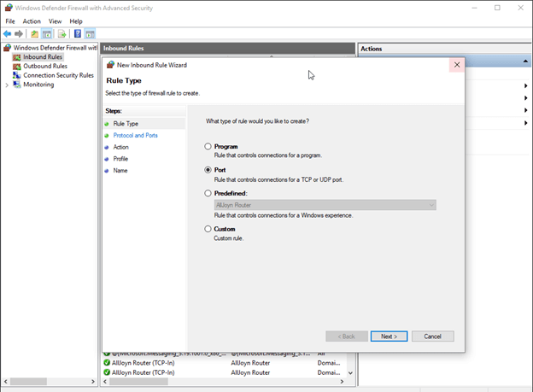Click left pane scrollbar left arrow
The width and height of the screenshot is (533, 392).
[x=5, y=382]
